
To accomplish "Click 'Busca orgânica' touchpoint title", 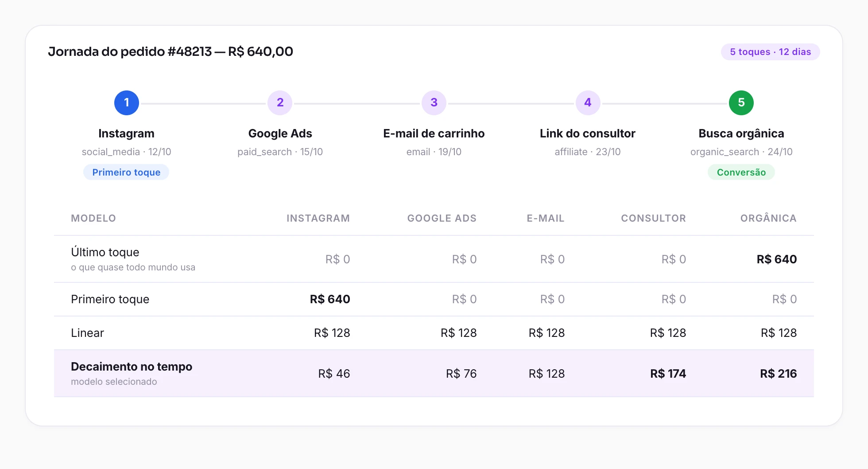I will [741, 133].
